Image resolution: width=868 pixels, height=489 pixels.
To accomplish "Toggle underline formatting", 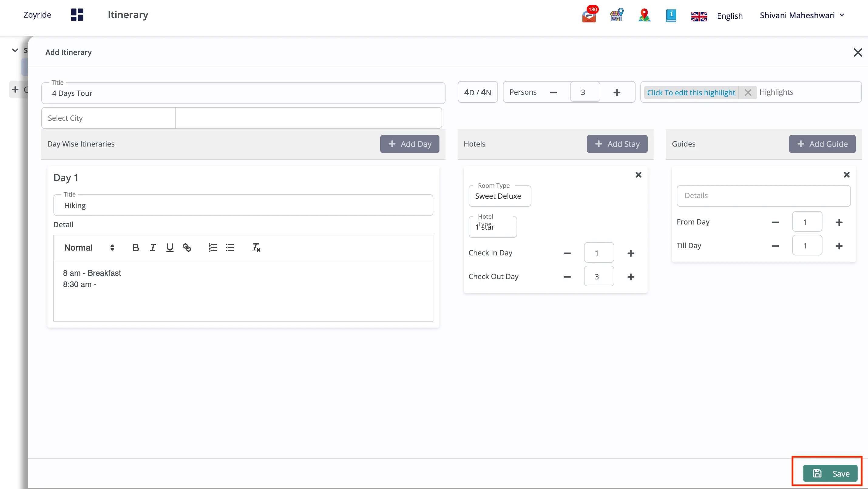I will tap(170, 248).
